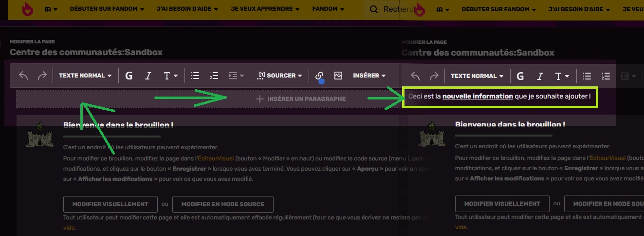Click the 'vide' link in left panel
The width and height of the screenshot is (644, 236).
pos(69,227)
